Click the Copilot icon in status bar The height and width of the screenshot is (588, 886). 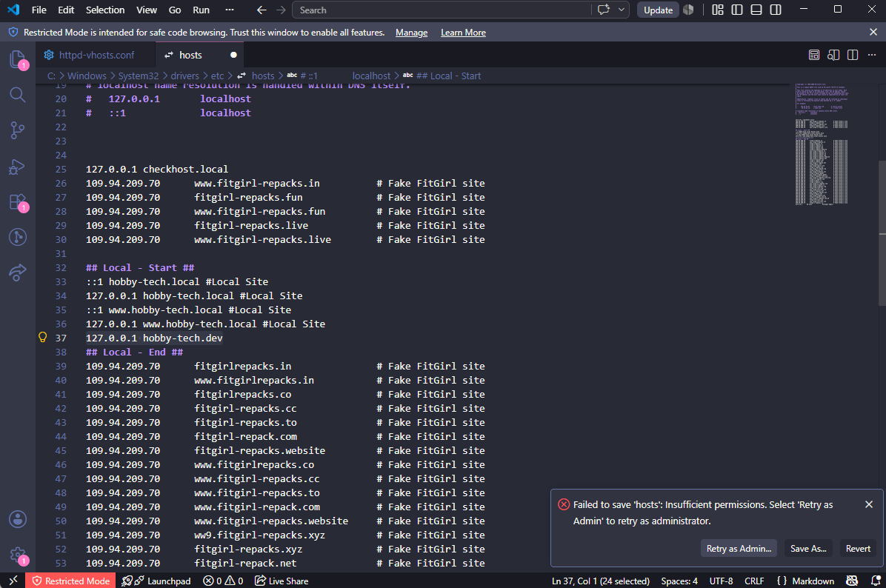852,581
